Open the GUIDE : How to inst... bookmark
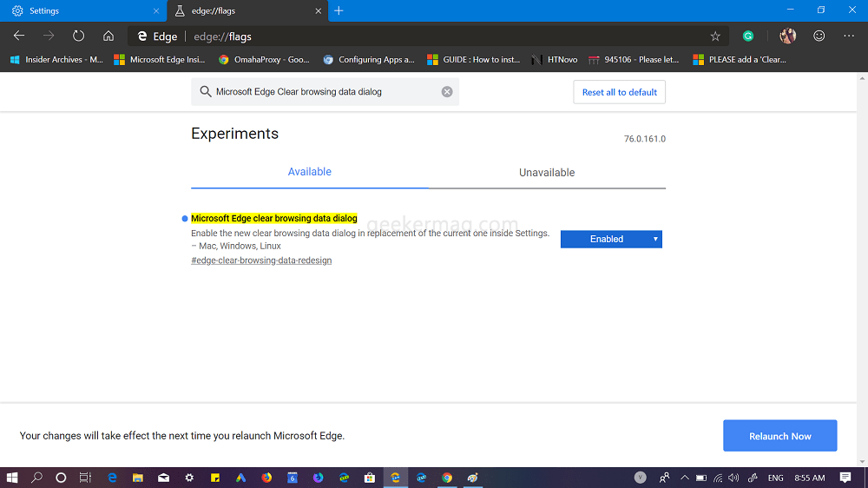This screenshot has height=488, width=868. coord(473,60)
